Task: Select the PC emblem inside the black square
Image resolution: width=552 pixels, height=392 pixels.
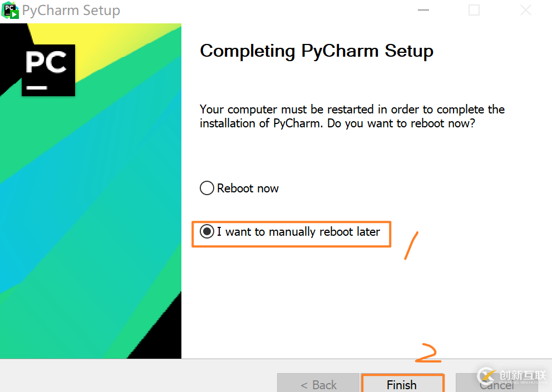Action: [x=48, y=70]
